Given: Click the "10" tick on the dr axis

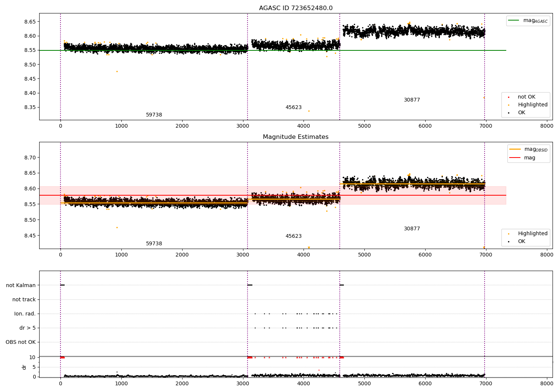Looking at the screenshot, I should [32, 358].
